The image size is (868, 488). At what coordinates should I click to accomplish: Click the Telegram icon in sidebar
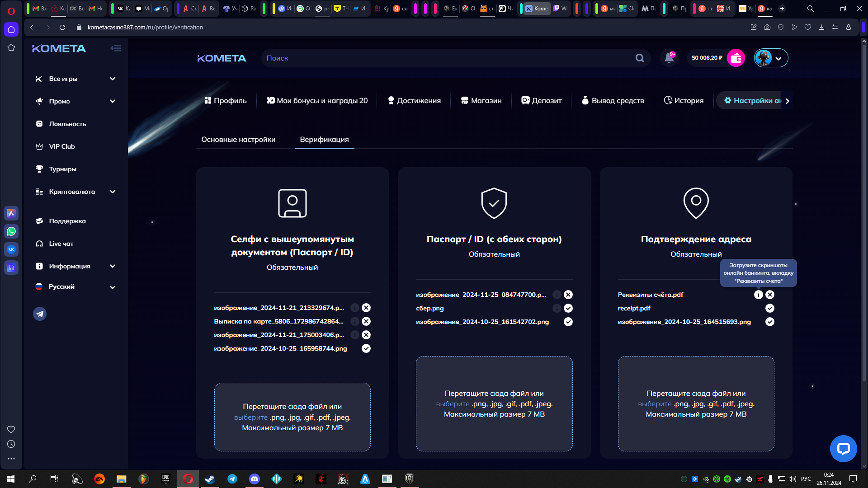[x=40, y=314]
